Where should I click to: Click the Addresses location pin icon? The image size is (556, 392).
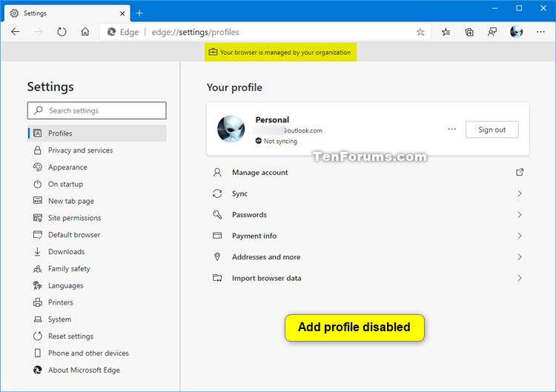217,257
